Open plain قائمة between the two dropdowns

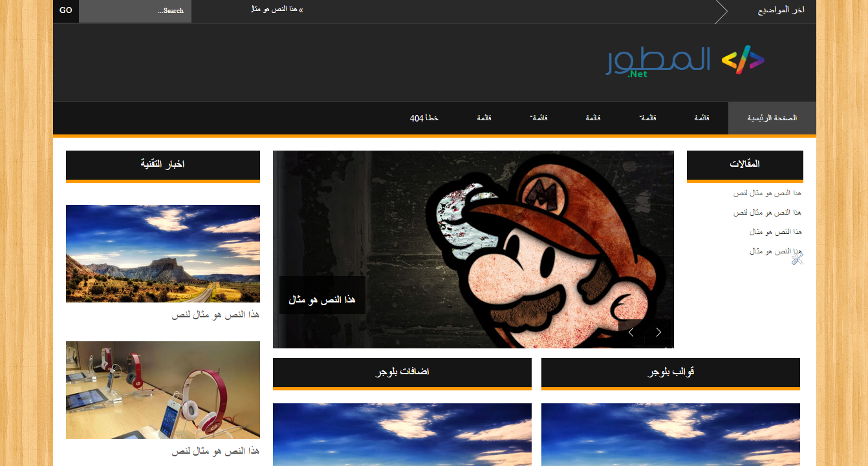tap(593, 118)
